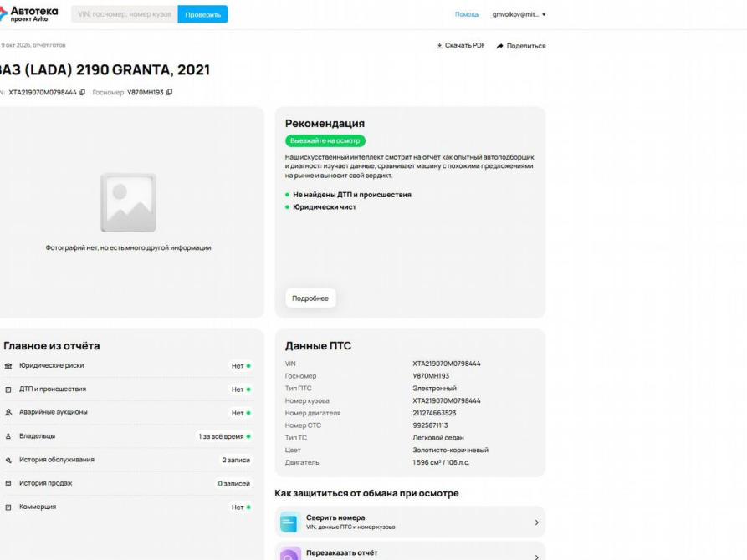Click the Юридические риски bank icon
The height and width of the screenshot is (560, 747).
[x=8, y=366]
